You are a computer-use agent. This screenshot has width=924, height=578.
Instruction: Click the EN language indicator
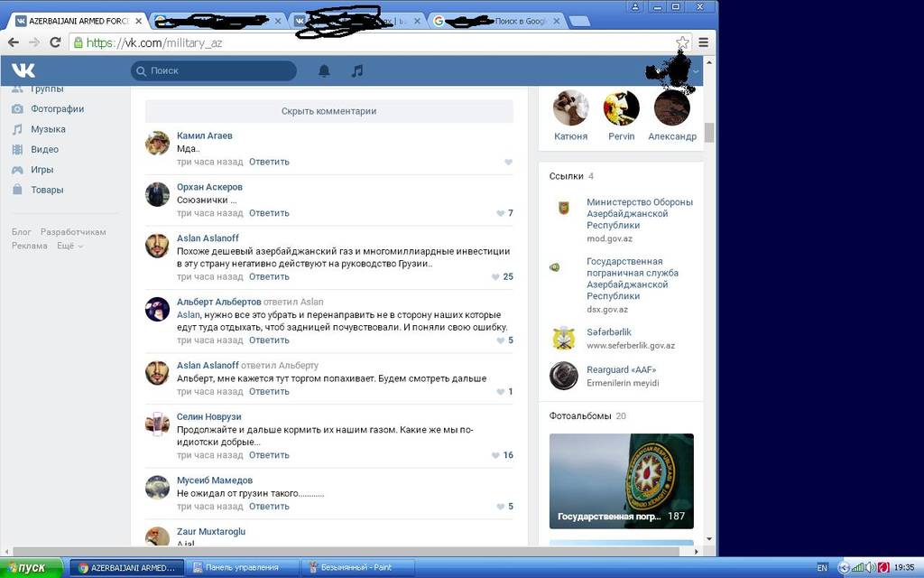822,568
